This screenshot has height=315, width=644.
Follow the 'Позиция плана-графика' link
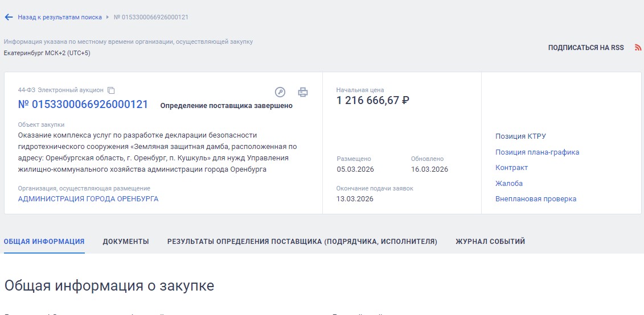pos(537,152)
